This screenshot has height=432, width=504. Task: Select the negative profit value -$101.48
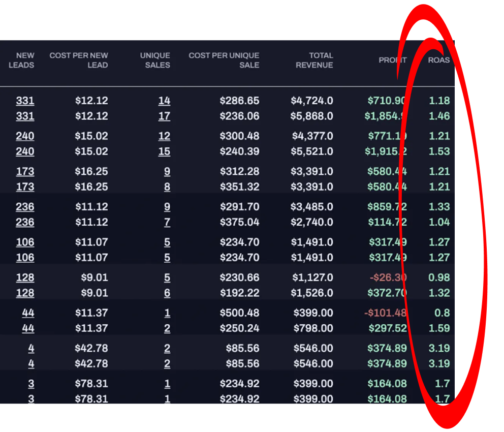[385, 313]
